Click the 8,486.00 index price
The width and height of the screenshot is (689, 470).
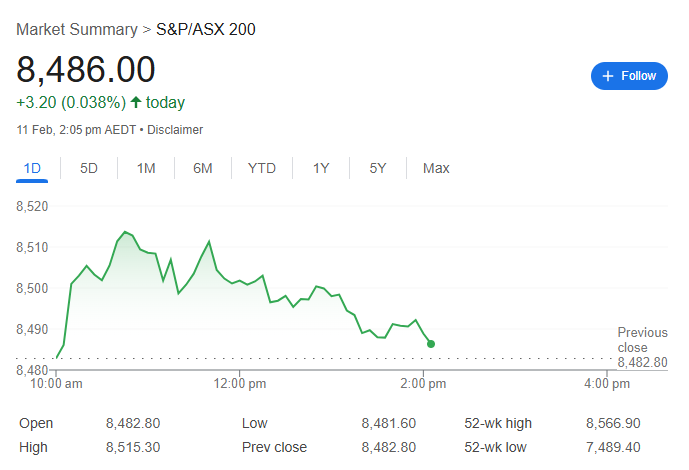pyautogui.click(x=86, y=70)
